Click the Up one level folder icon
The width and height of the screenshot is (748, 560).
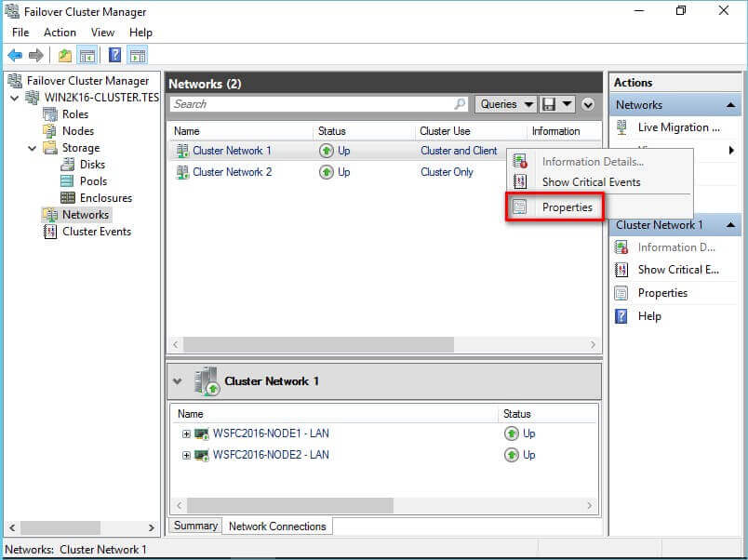pyautogui.click(x=64, y=55)
